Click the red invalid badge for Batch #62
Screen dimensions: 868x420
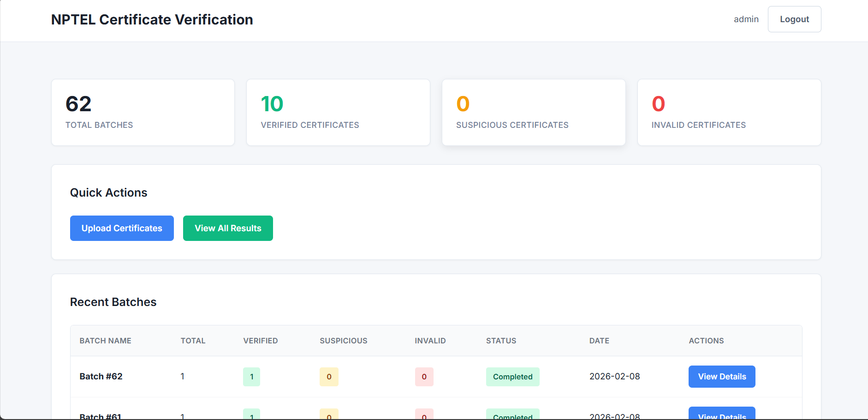pos(424,377)
